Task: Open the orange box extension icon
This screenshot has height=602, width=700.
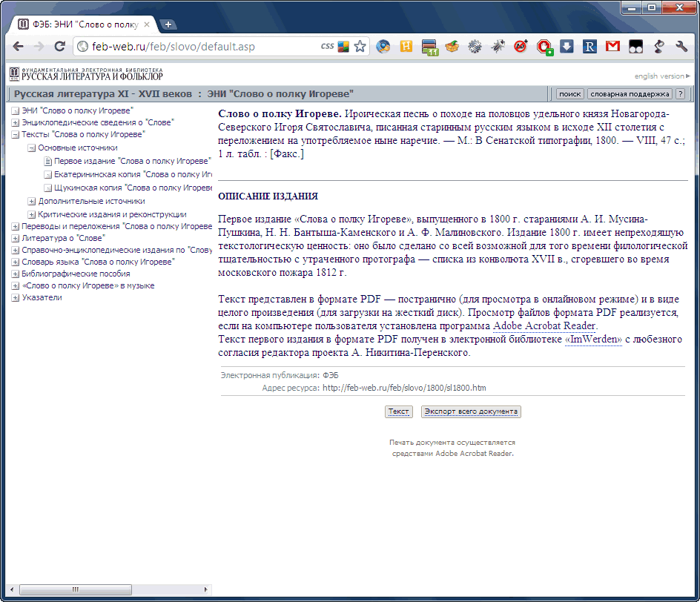Action: pyautogui.click(x=452, y=47)
